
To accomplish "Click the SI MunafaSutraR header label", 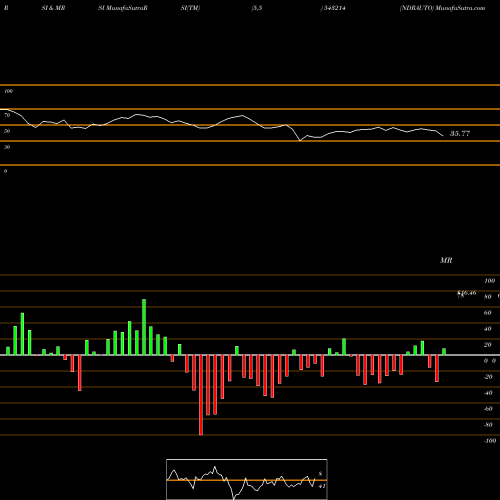I will point(123,8).
